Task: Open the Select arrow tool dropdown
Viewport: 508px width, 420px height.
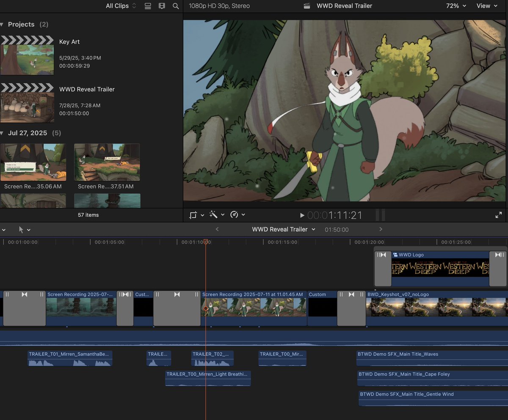Action: [x=24, y=230]
